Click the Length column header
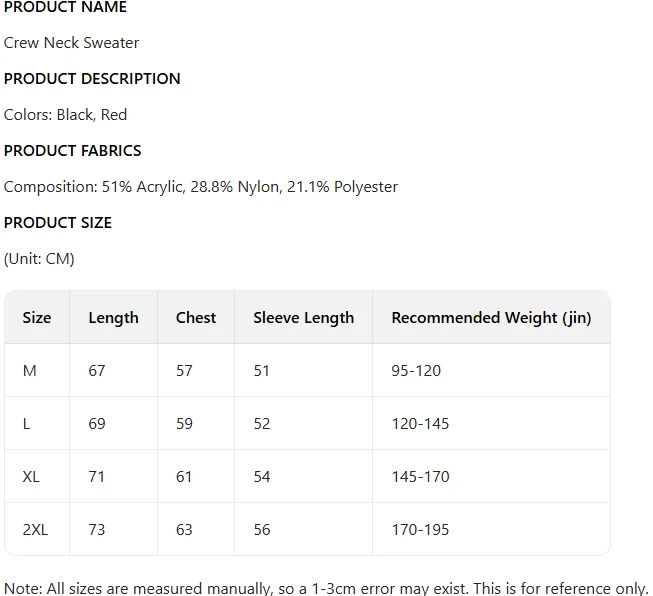 [x=113, y=318]
